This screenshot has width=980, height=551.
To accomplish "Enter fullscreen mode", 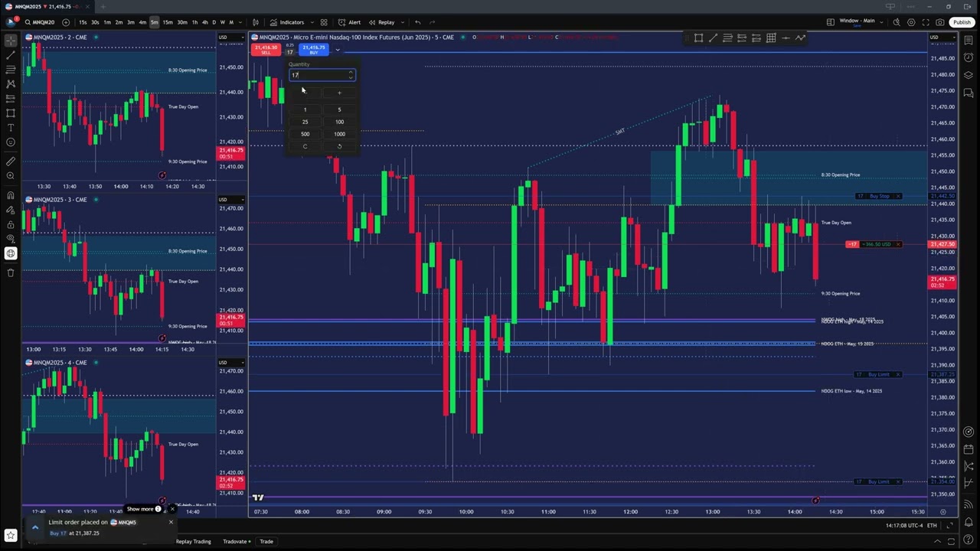I will coord(926,22).
